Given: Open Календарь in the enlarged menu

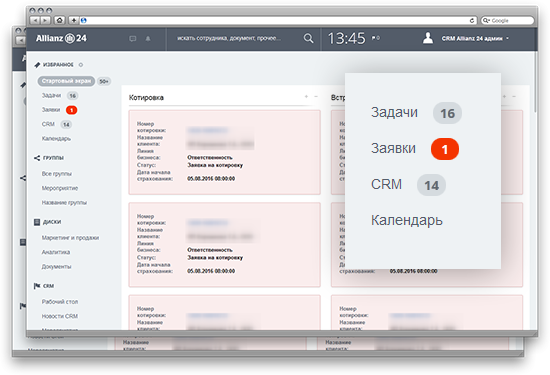Looking at the screenshot, I should point(407,220).
